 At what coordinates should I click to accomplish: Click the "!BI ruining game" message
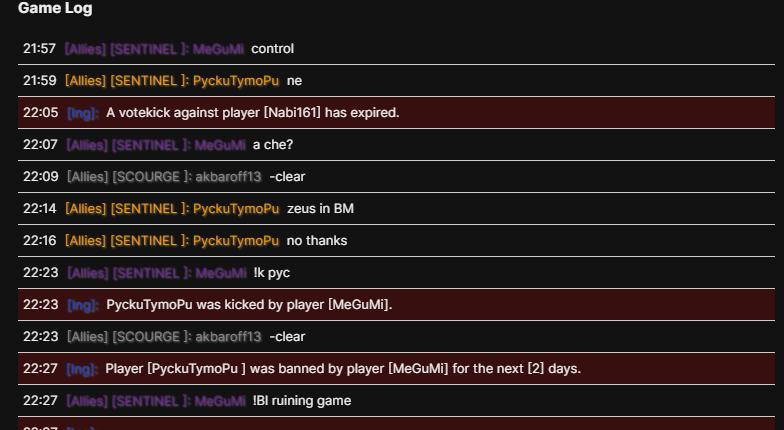click(302, 401)
